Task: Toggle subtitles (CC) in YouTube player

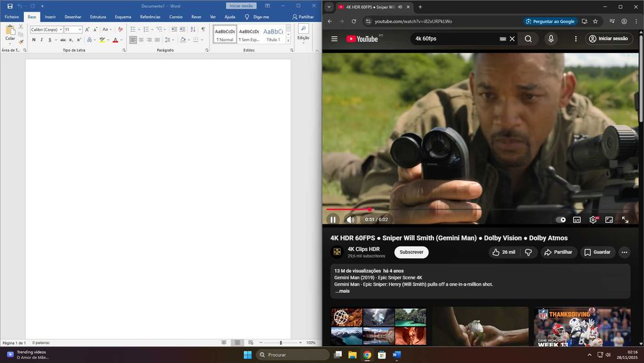Action: tap(577, 219)
